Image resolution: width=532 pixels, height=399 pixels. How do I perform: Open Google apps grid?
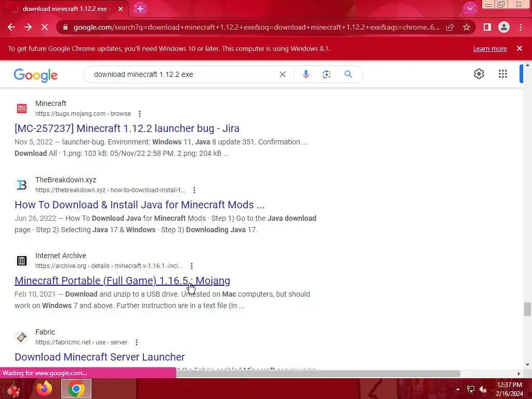pyautogui.click(x=503, y=74)
